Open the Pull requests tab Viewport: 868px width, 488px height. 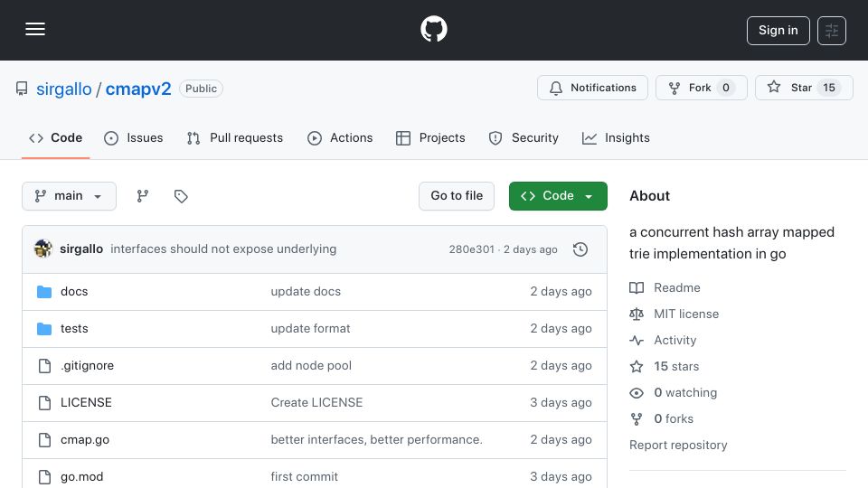point(235,137)
